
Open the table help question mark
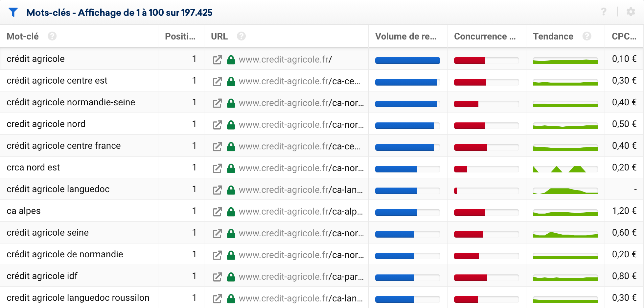pos(604,12)
